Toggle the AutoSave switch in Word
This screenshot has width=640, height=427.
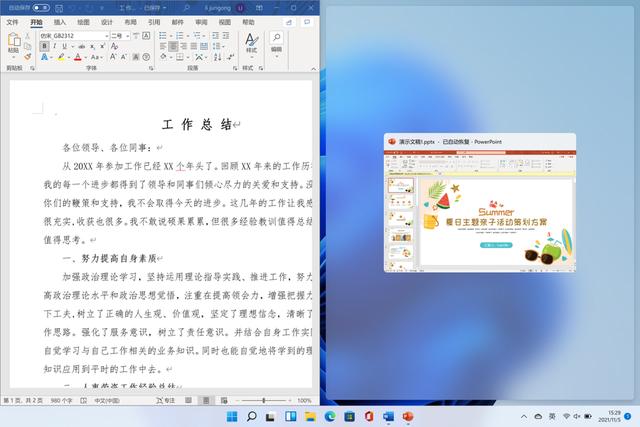[x=41, y=6]
